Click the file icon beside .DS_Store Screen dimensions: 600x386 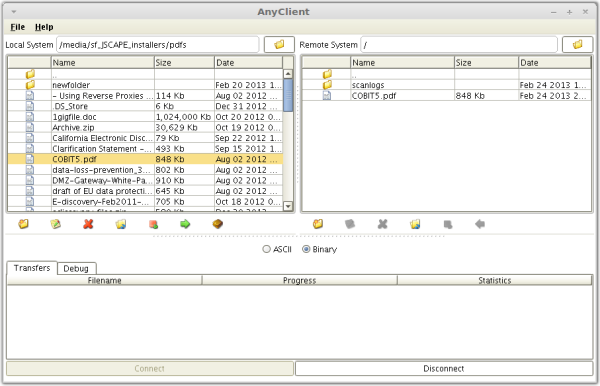point(30,106)
